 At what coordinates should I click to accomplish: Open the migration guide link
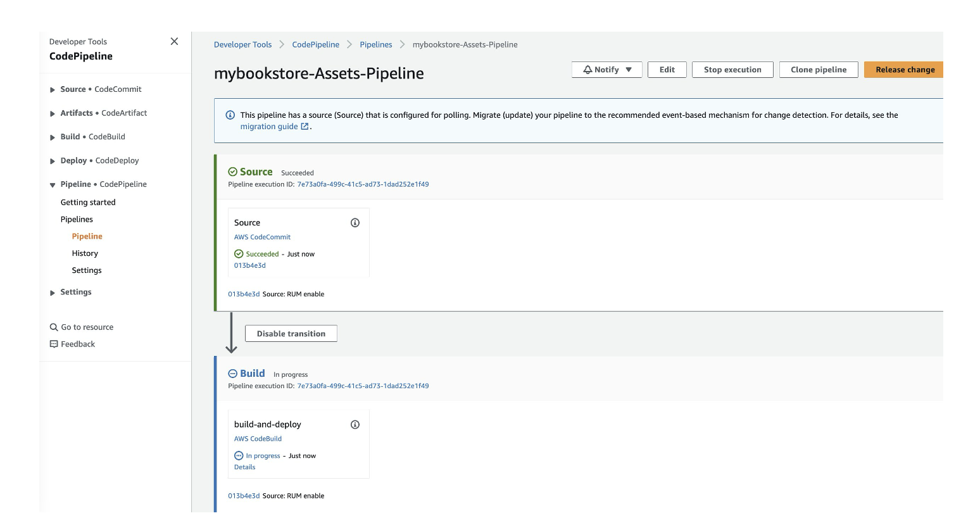(269, 126)
